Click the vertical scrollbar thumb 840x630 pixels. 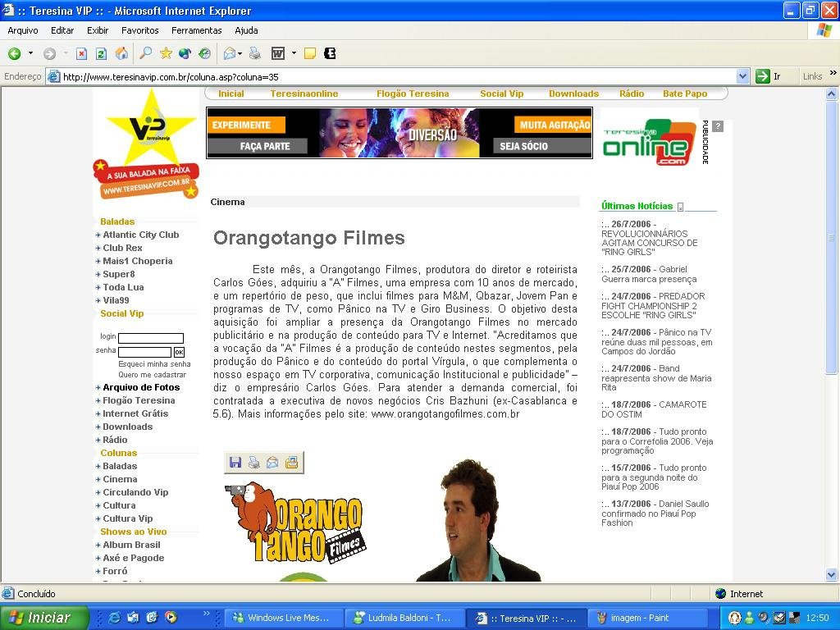[x=832, y=238]
